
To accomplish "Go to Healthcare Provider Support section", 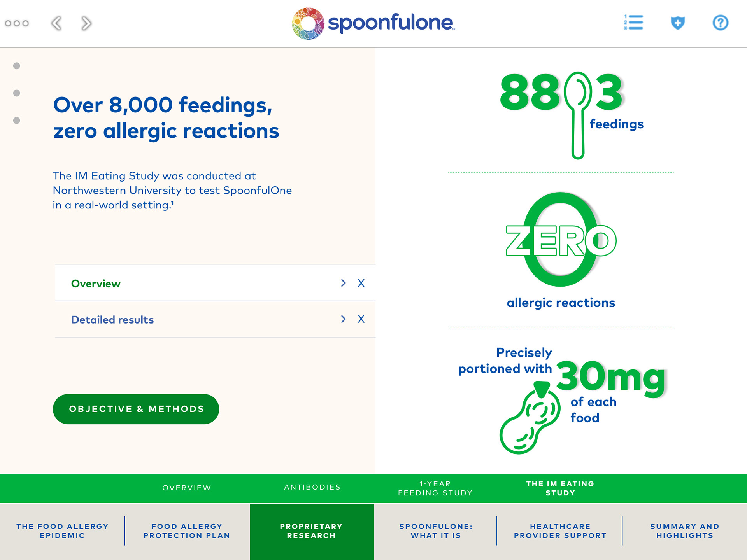I will click(560, 531).
